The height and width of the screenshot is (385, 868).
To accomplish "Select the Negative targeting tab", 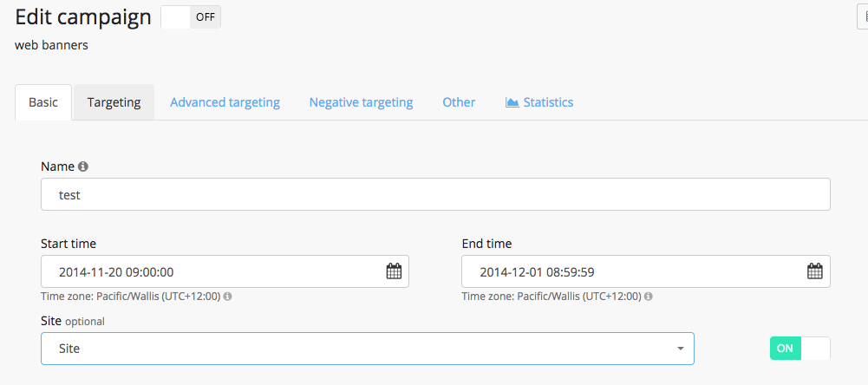I will coord(361,102).
